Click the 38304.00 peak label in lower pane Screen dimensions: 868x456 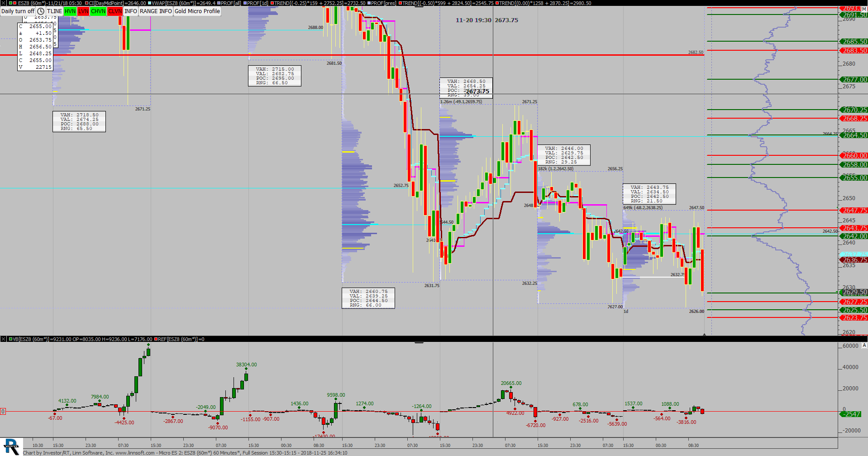coord(246,365)
